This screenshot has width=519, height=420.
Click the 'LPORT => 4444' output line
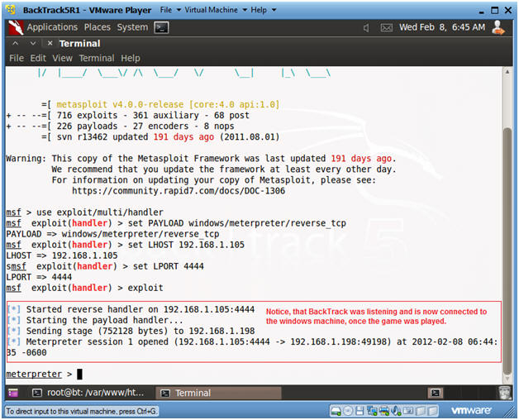pyautogui.click(x=39, y=277)
